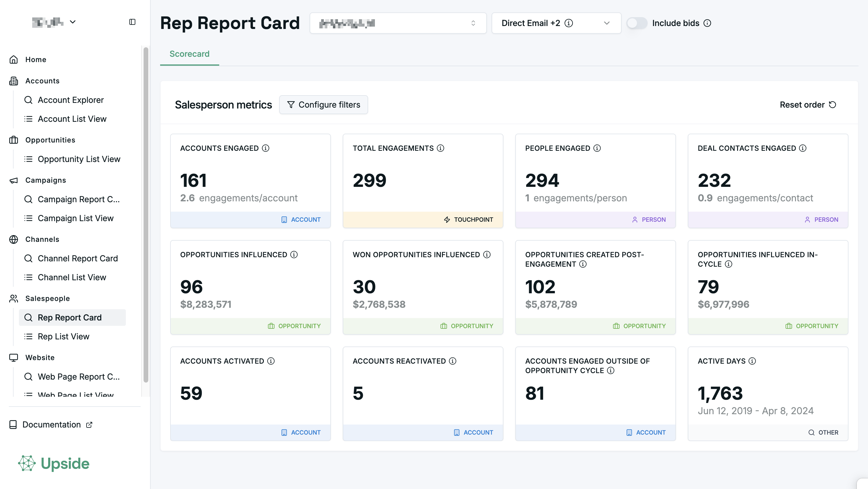Click info icon next to Include bids

click(x=707, y=23)
